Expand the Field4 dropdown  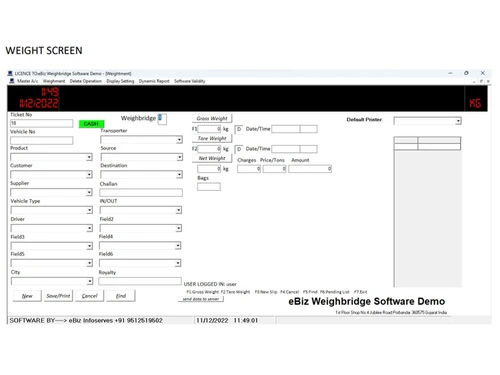click(x=178, y=246)
